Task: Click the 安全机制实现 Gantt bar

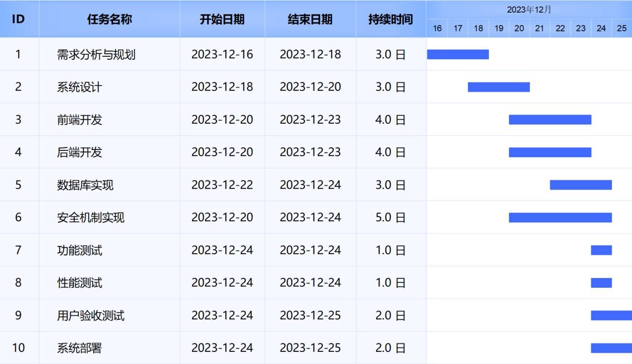Action: pyautogui.click(x=560, y=217)
